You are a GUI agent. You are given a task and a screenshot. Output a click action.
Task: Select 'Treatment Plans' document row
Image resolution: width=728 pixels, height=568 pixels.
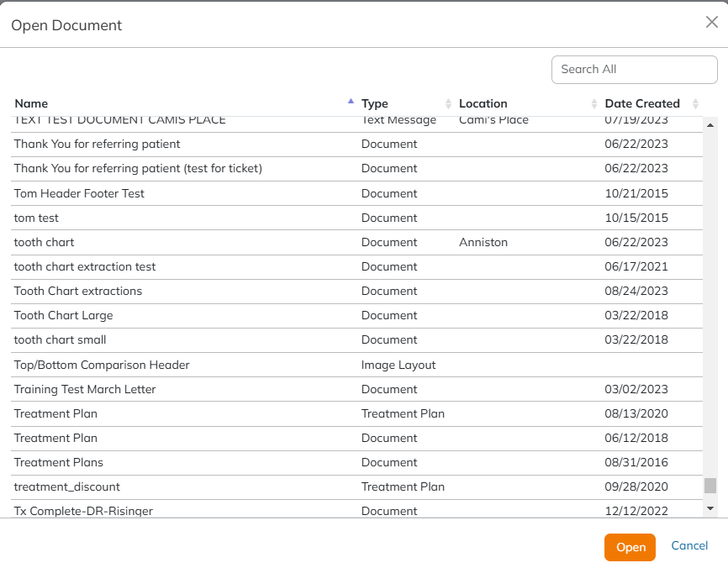356,463
